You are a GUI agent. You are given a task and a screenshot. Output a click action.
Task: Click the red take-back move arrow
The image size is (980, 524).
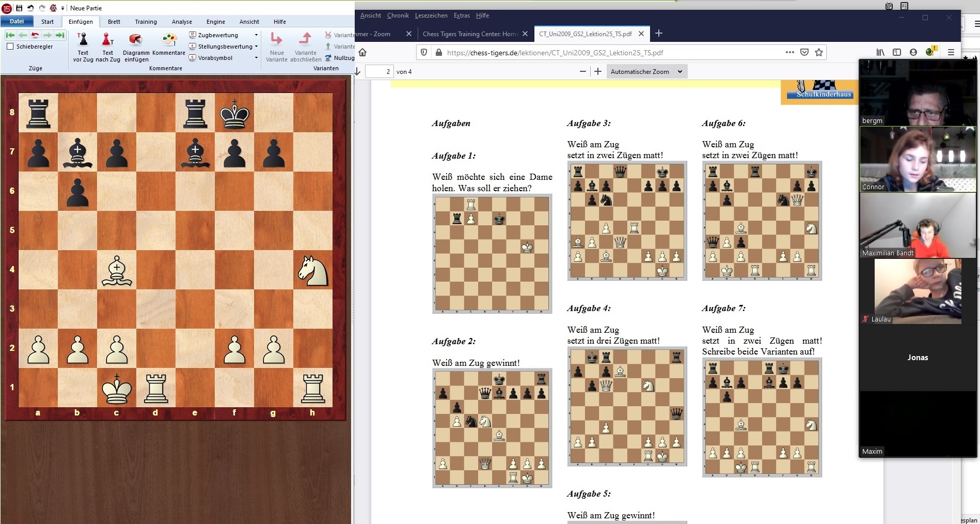click(x=35, y=35)
